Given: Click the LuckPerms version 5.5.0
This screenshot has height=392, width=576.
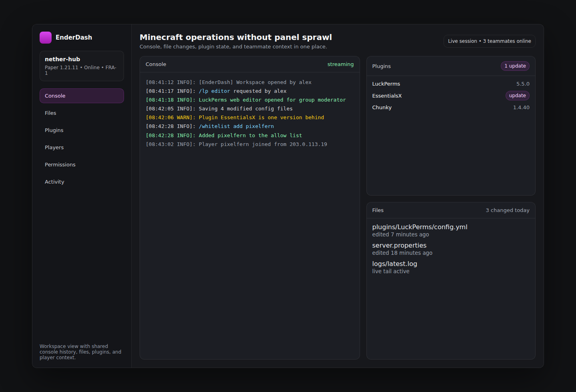Looking at the screenshot, I should tap(523, 84).
